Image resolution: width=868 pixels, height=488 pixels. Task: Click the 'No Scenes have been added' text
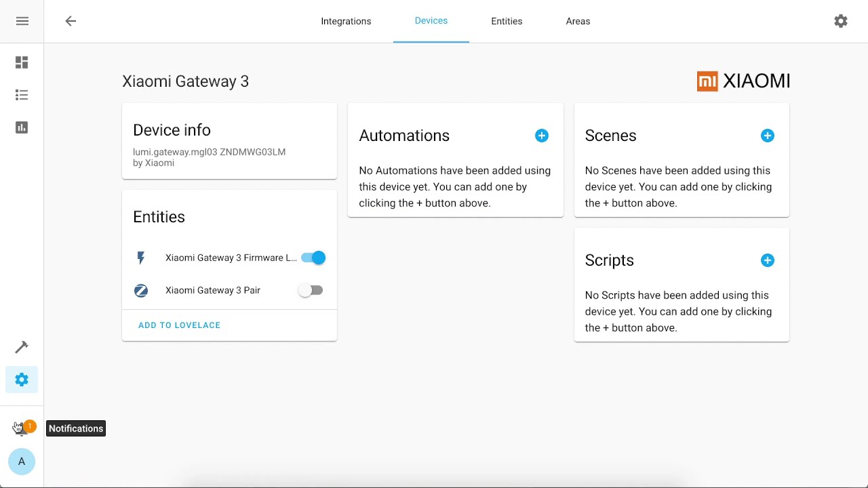point(678,186)
